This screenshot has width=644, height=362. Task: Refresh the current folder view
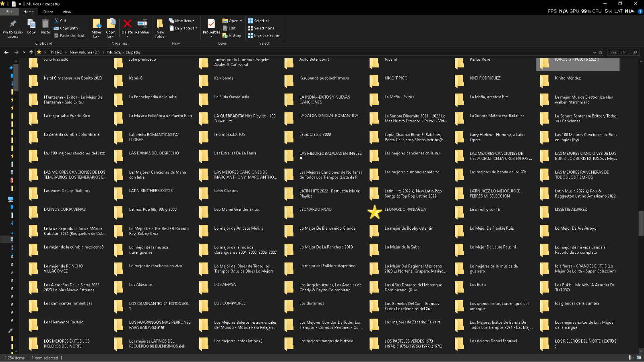tap(601, 52)
